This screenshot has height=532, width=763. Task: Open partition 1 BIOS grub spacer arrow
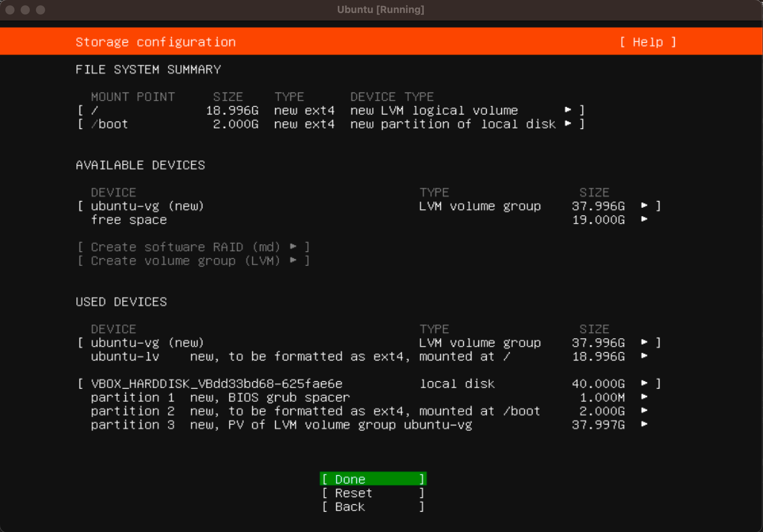pyautogui.click(x=644, y=397)
